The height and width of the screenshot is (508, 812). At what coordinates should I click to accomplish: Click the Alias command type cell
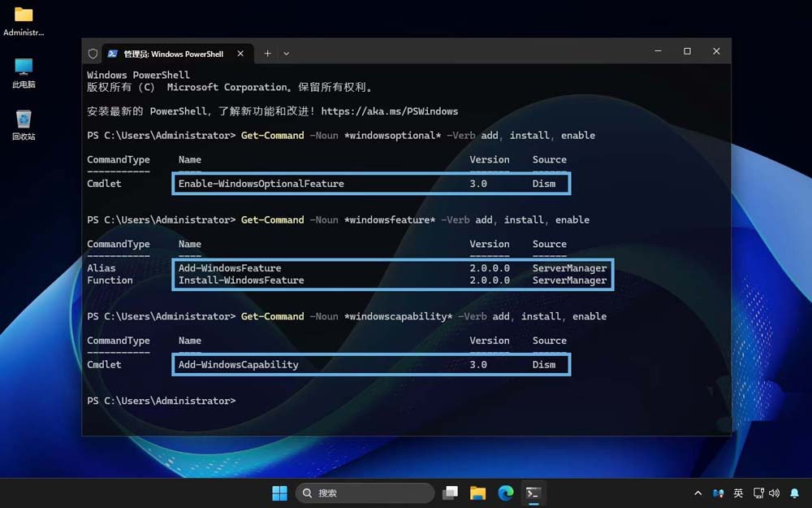(101, 268)
